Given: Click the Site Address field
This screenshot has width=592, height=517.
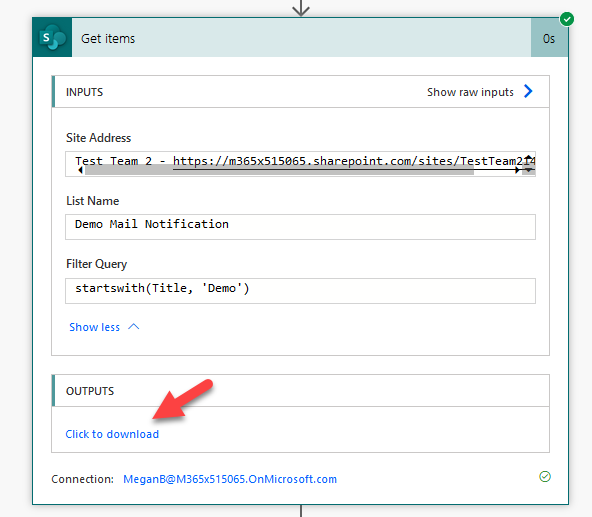Looking at the screenshot, I should (300, 164).
